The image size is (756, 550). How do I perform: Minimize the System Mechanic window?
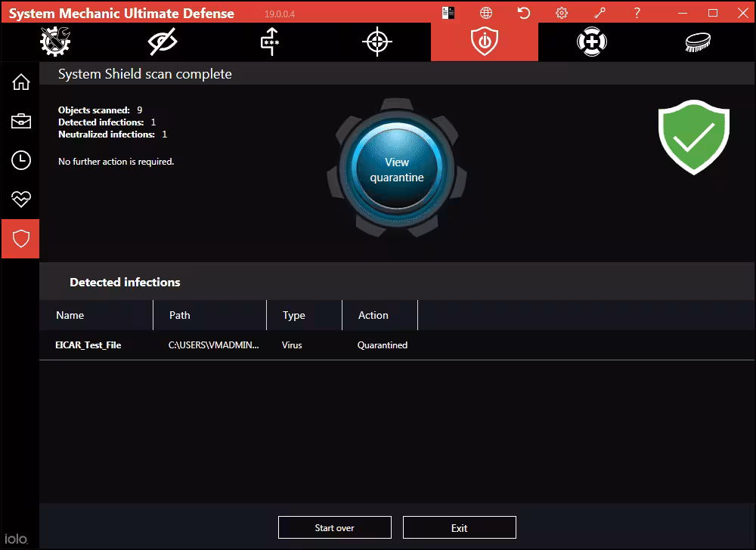coord(683,13)
